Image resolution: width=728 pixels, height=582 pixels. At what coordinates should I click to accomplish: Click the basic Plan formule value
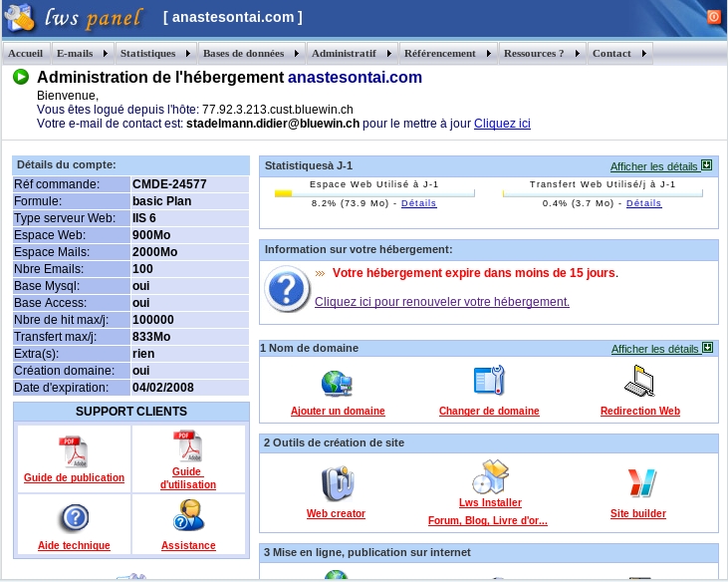pyautogui.click(x=162, y=201)
